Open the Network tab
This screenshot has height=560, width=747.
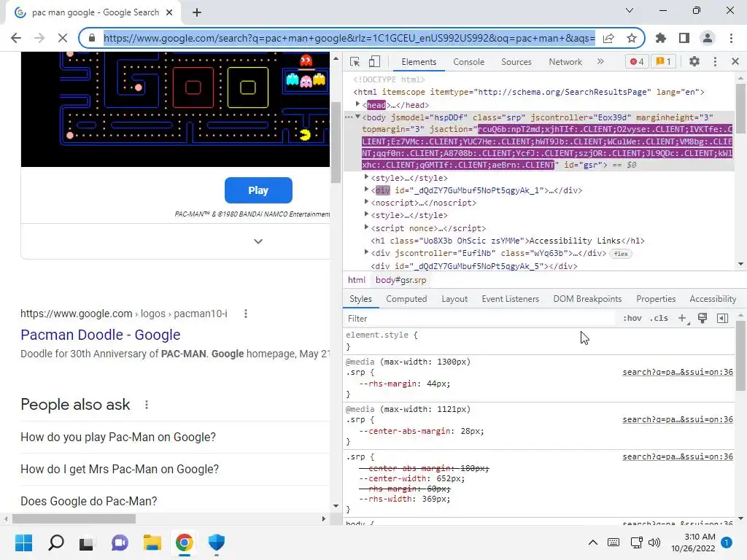click(565, 62)
